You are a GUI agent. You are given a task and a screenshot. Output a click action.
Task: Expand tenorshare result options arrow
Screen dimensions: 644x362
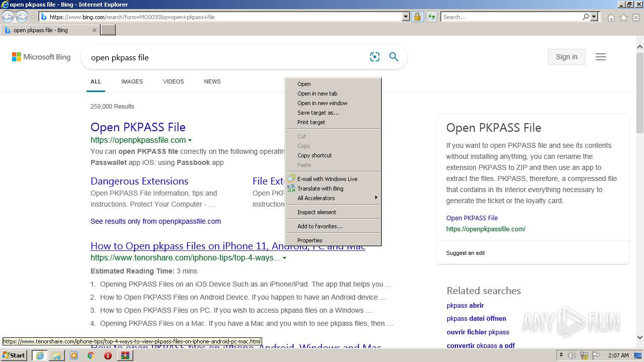coord(284,258)
